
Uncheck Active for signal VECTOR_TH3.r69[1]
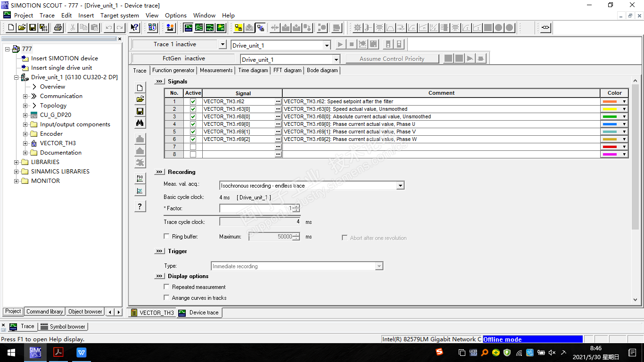tap(193, 132)
